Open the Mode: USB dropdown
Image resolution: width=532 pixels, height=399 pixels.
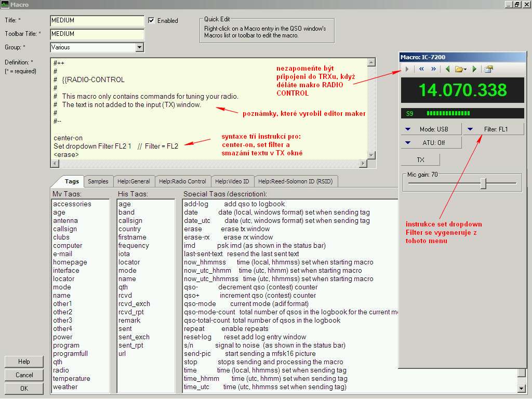(x=431, y=129)
